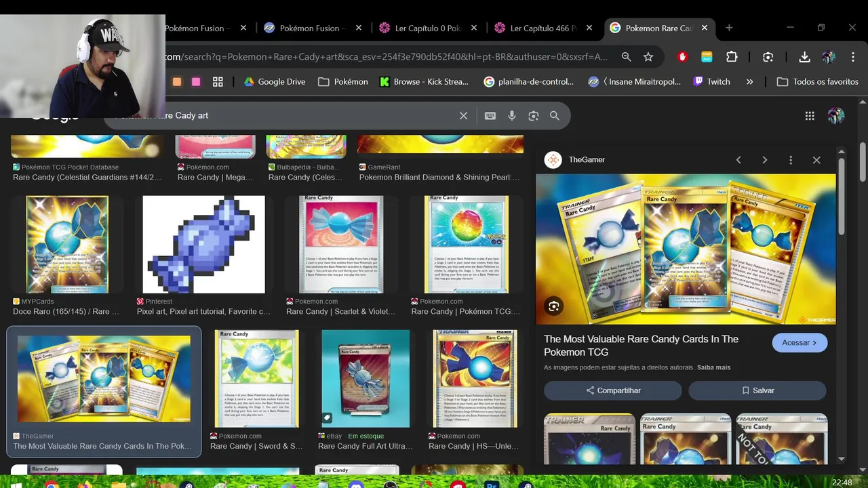Select the Pokemon Rare Ca tab

pyautogui.click(x=658, y=28)
